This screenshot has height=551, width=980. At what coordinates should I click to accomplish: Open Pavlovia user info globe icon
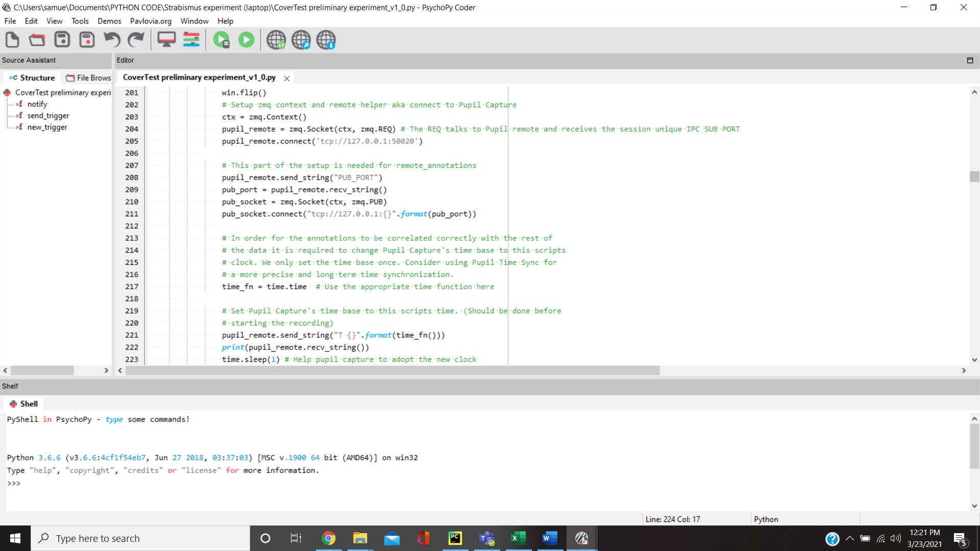[x=326, y=40]
